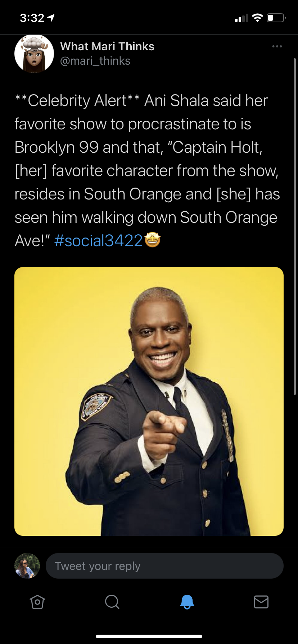Tap the What Mari Thinks display name
The height and width of the screenshot is (644, 298).
[107, 46]
